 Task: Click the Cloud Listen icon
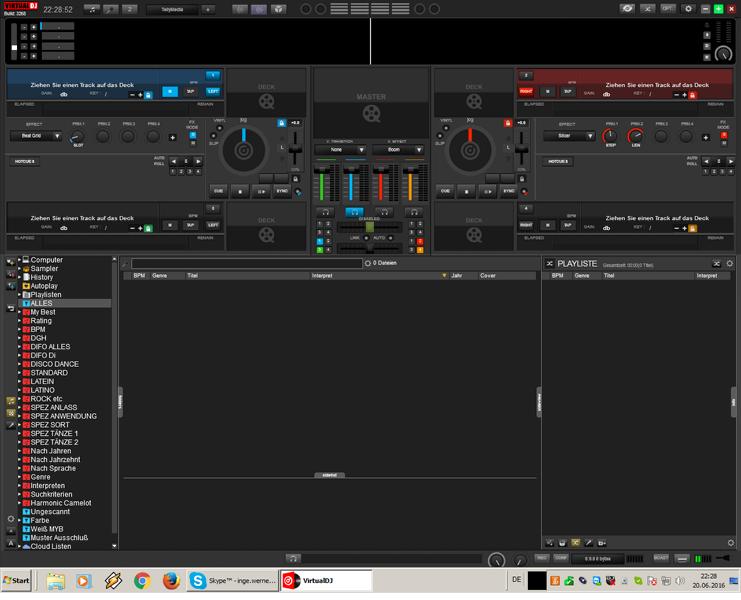(26, 547)
